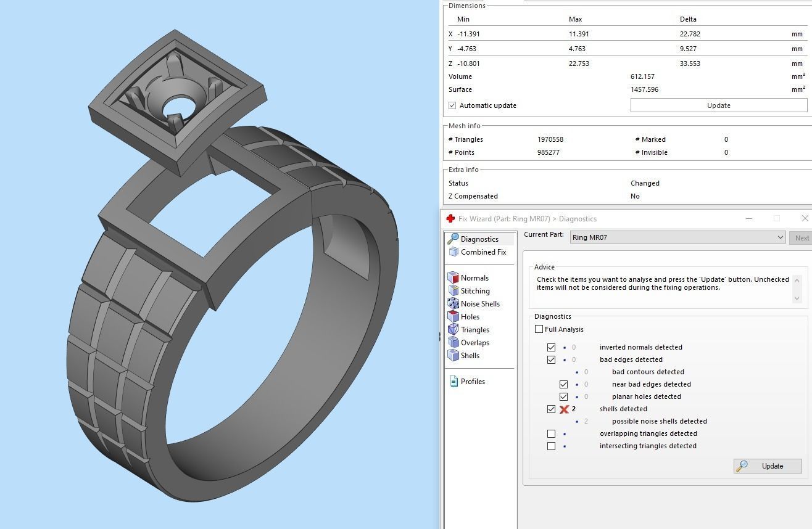Uncheck shells detected checkbox
The height and width of the screenshot is (529, 812).
click(x=551, y=409)
